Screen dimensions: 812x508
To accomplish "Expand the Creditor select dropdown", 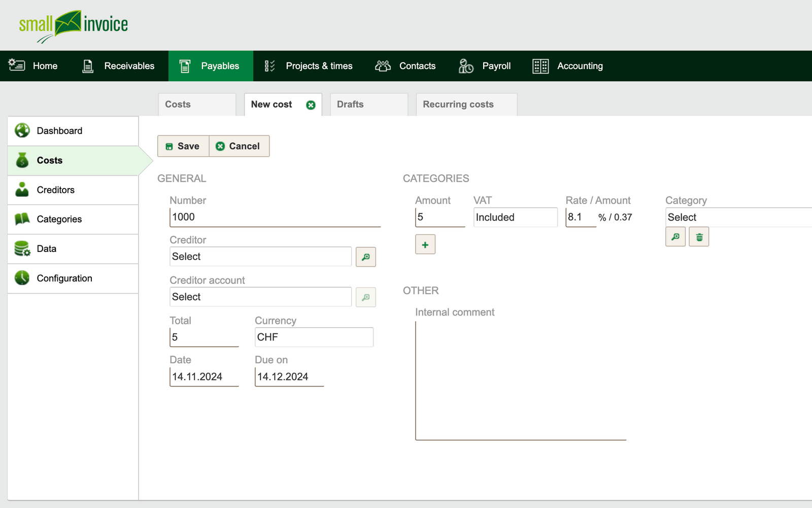I will click(x=260, y=257).
